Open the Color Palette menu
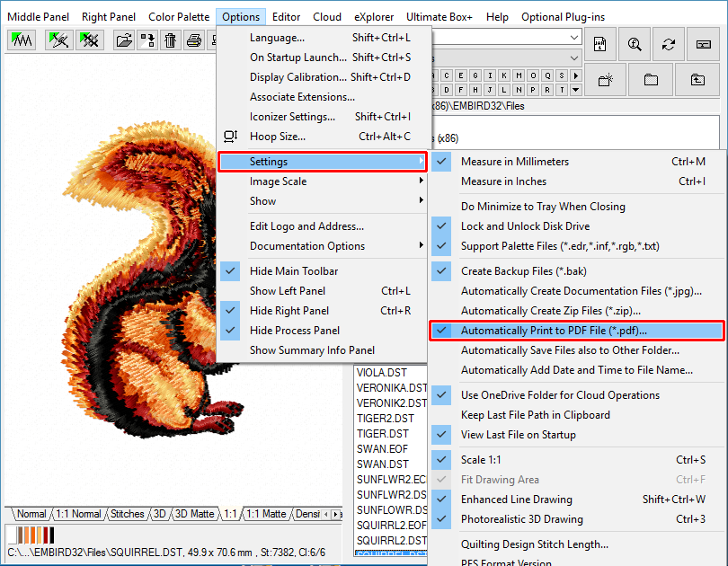 coord(179,17)
